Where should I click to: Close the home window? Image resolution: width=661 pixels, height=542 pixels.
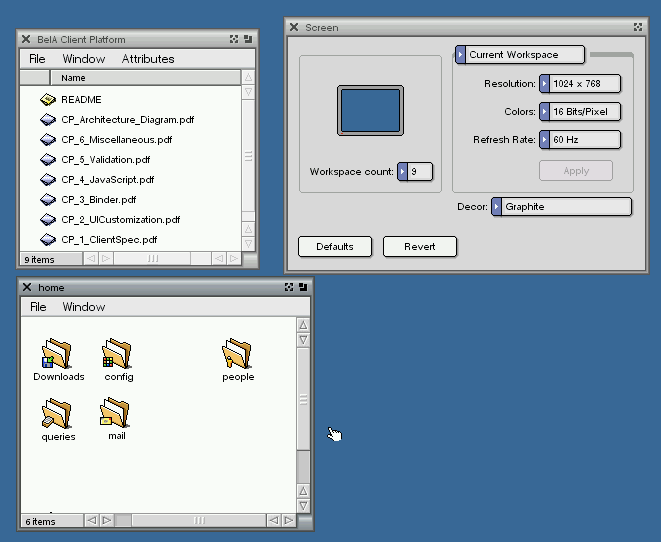point(27,287)
